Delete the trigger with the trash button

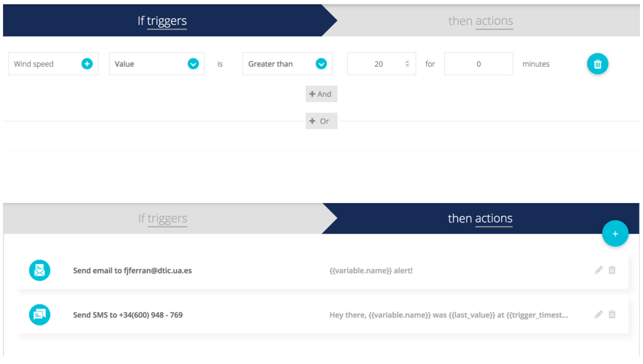pos(597,64)
